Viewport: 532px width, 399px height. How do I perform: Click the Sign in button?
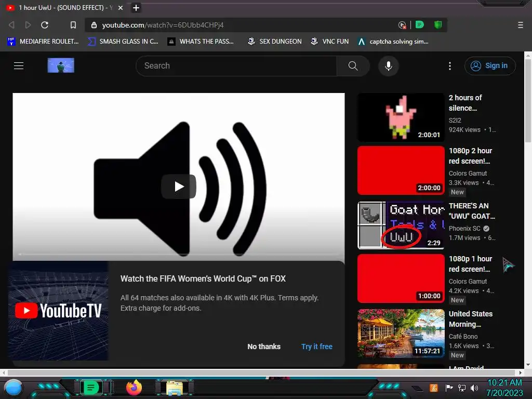[x=489, y=66]
